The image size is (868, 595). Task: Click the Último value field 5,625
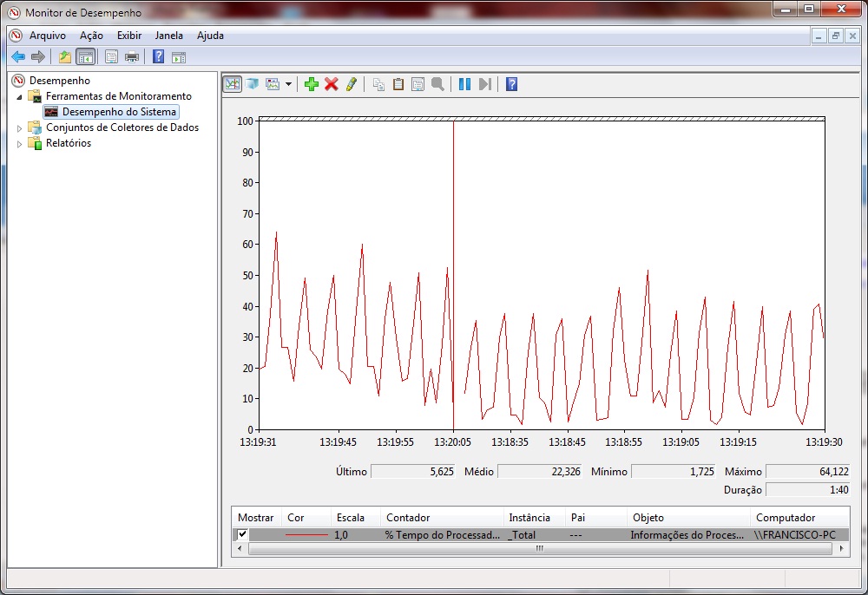tap(413, 472)
